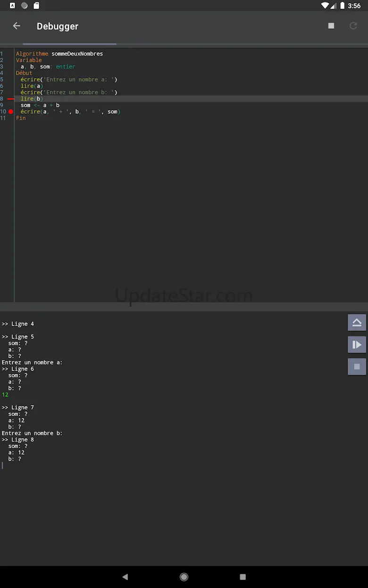Viewport: 368px width, 588px height.
Task: Click the '>> Ligne 5' console entry
Action: pyautogui.click(x=18, y=337)
